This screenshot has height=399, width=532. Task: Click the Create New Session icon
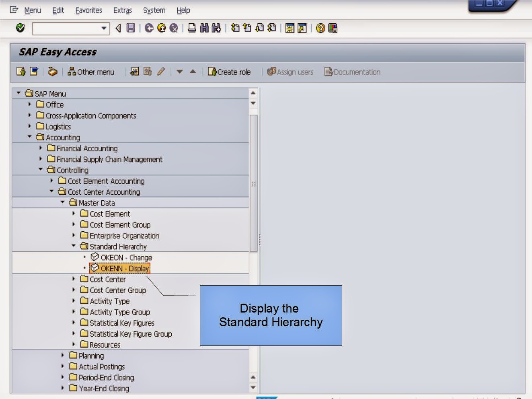290,28
